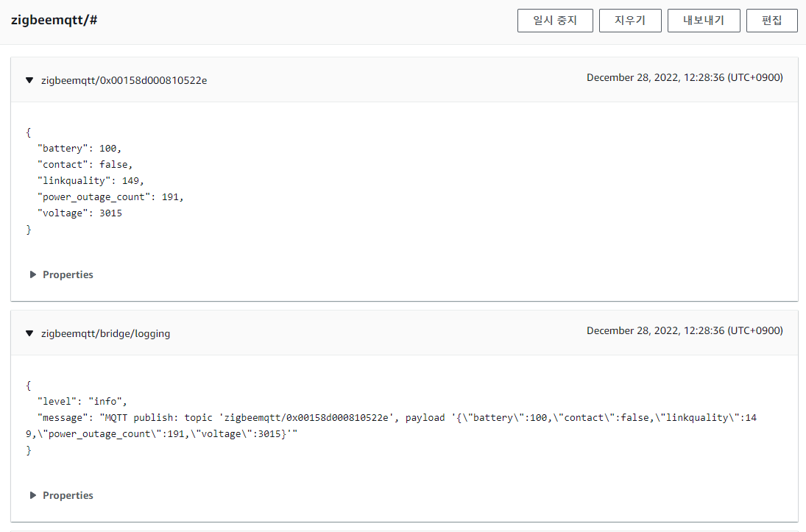Image resolution: width=806 pixels, height=532 pixels.
Task: Select the "voltage": 3015 line
Action: click(x=79, y=213)
